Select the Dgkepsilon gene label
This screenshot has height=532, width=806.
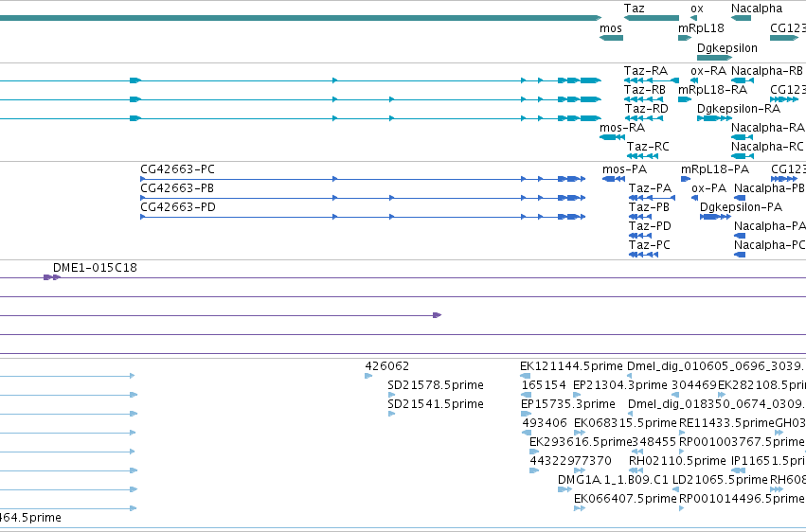(727, 47)
